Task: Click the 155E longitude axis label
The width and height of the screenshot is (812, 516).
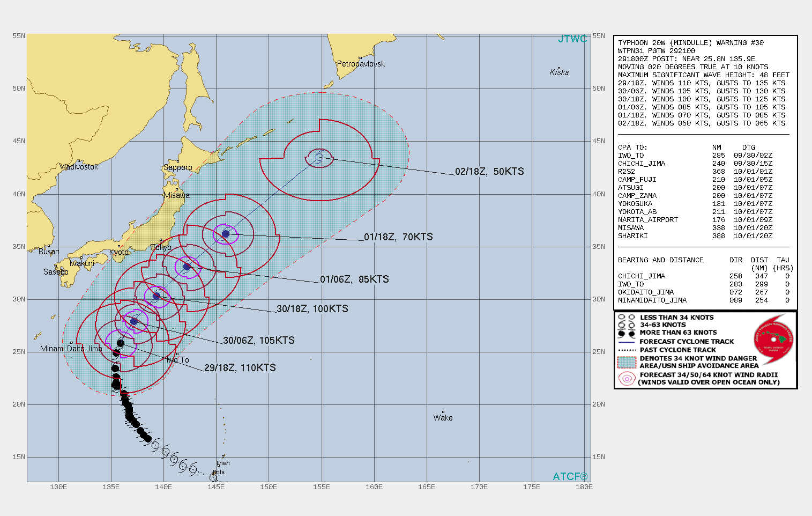Action: (321, 487)
